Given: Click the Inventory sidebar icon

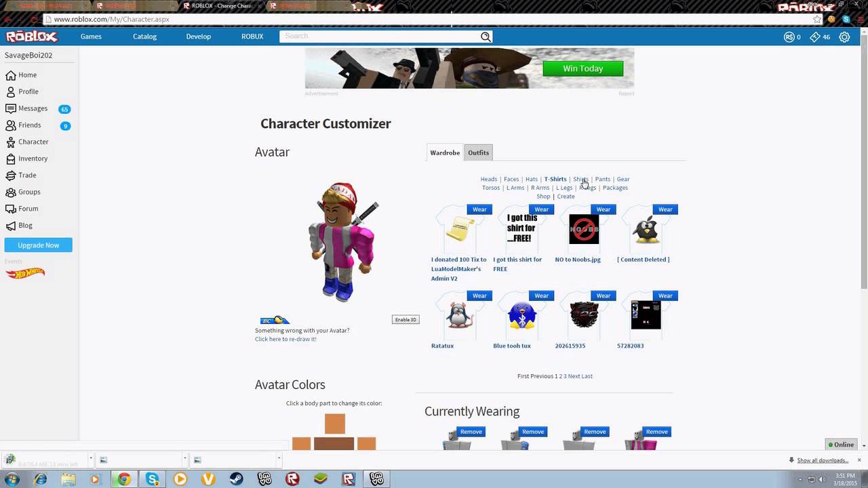Looking at the screenshot, I should 11,159.
